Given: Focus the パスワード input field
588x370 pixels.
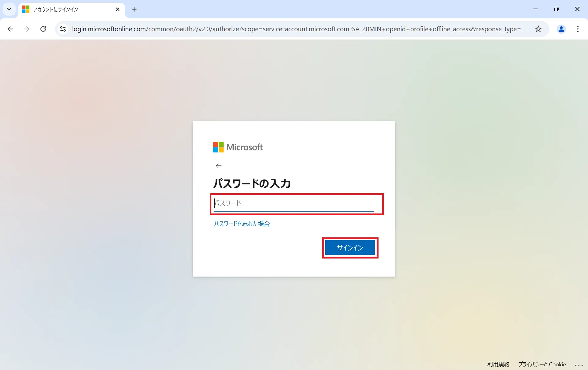Looking at the screenshot, I should [x=294, y=203].
